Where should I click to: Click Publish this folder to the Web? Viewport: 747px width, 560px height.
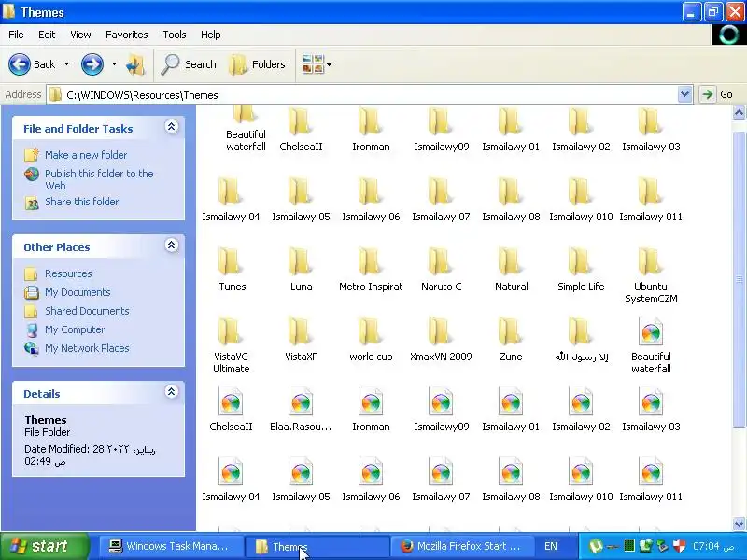point(99,179)
